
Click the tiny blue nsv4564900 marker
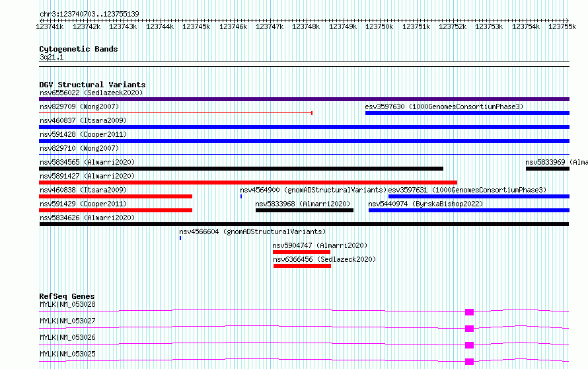coord(241,196)
